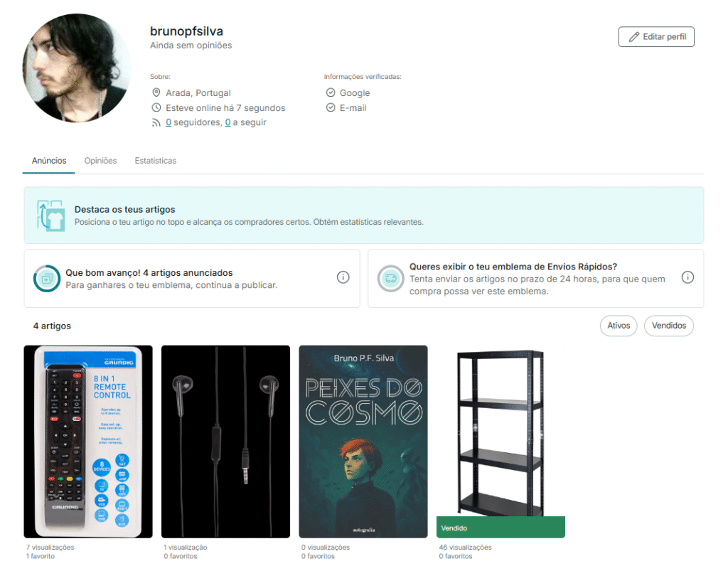Click the clock icon by last online
The height and width of the screenshot is (566, 728).
pos(156,107)
